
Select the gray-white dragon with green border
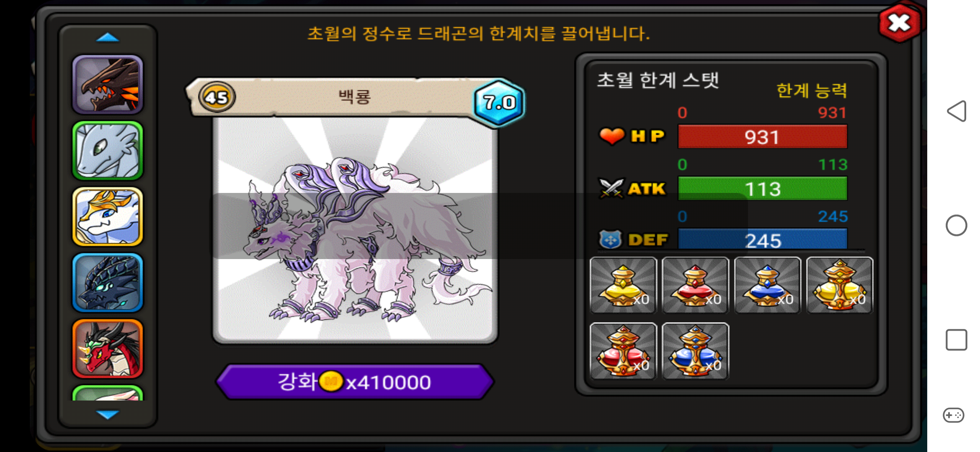[108, 151]
